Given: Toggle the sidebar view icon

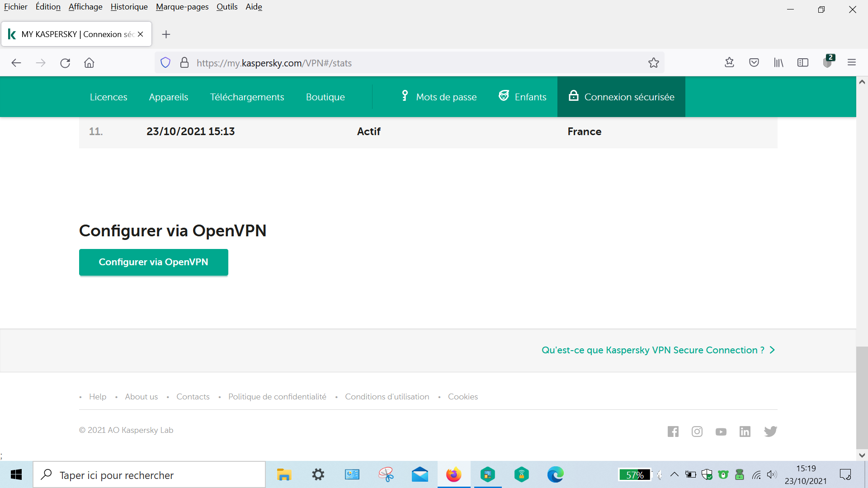Looking at the screenshot, I should (x=802, y=63).
